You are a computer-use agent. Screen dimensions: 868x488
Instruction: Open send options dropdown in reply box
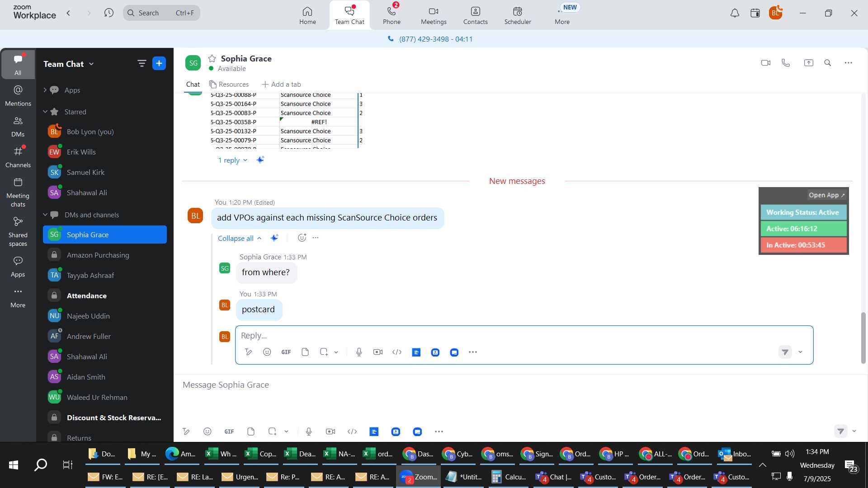point(800,352)
